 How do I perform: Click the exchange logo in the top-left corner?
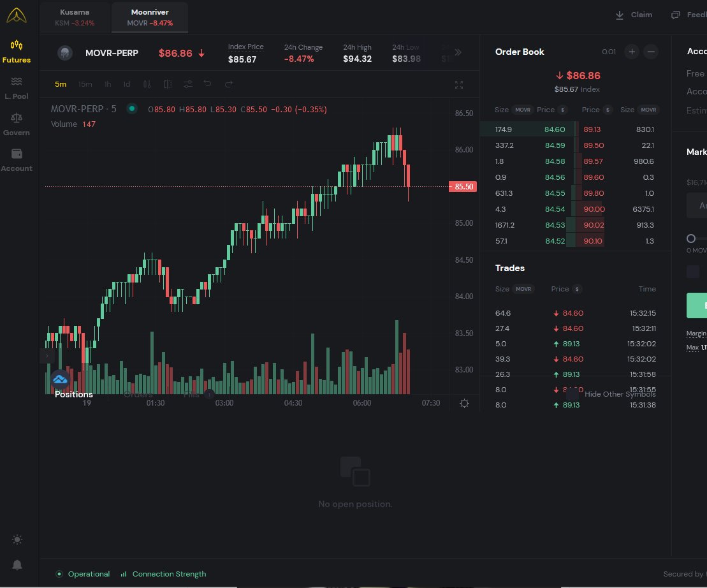[16, 15]
